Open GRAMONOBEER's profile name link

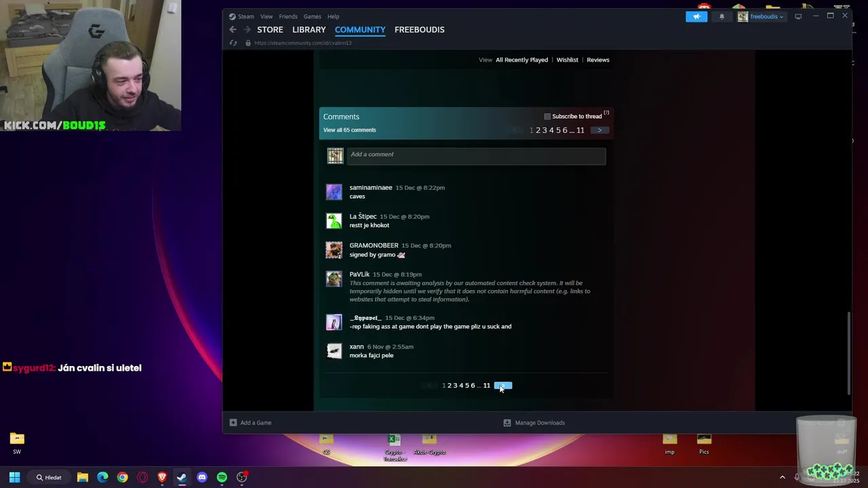pos(374,245)
